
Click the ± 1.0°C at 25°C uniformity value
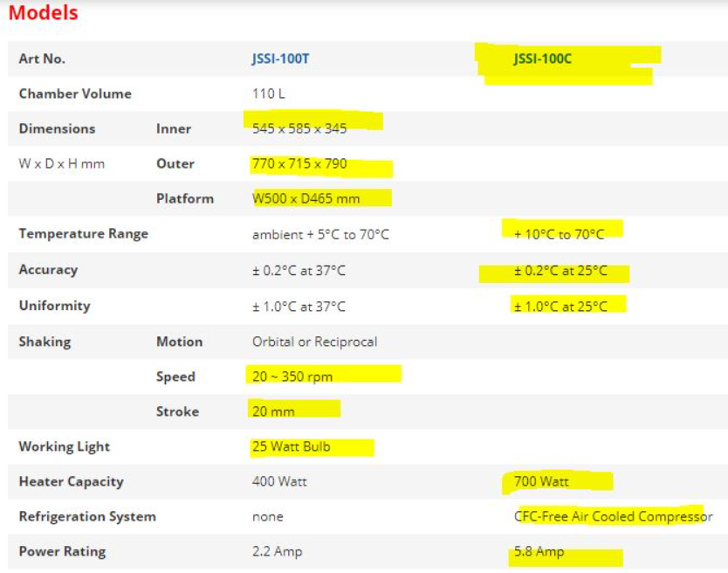point(560,306)
